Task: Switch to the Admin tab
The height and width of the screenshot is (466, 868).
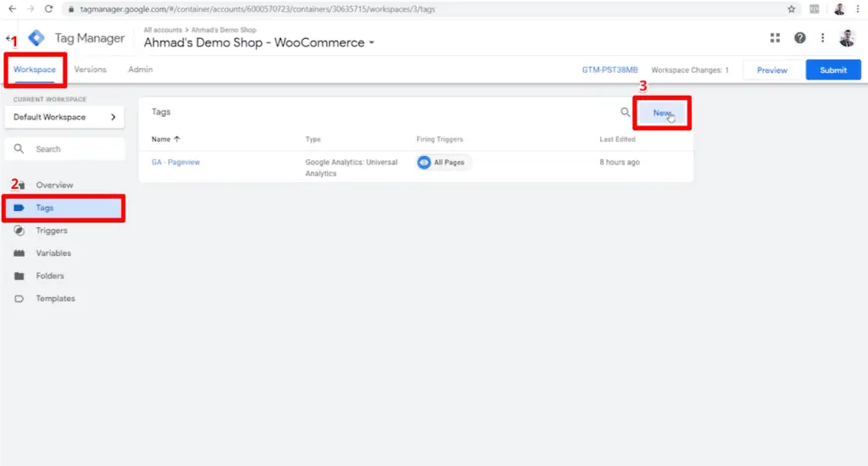Action: [140, 69]
